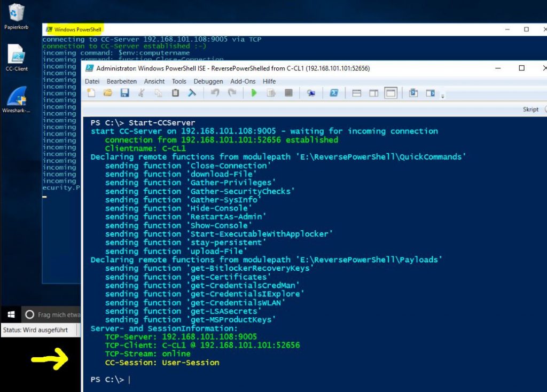This screenshot has width=547, height=392.
Task: Cut selection using the scissors icon
Action: pos(141,93)
